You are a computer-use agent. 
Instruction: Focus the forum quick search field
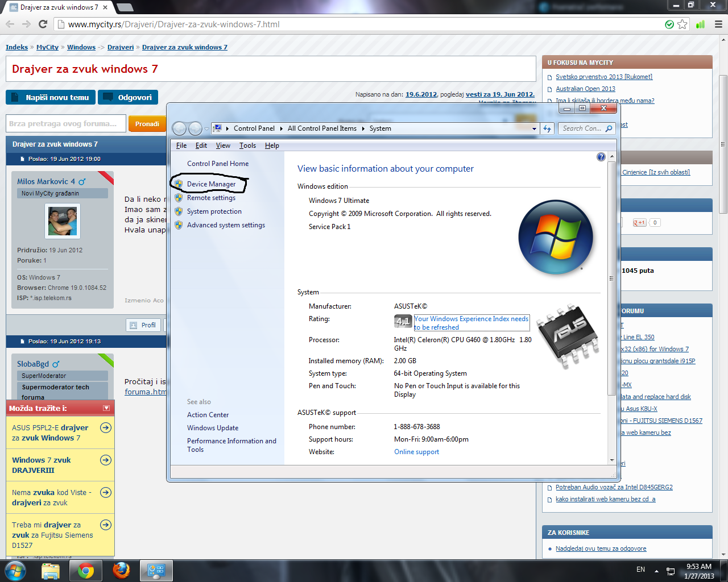(65, 124)
